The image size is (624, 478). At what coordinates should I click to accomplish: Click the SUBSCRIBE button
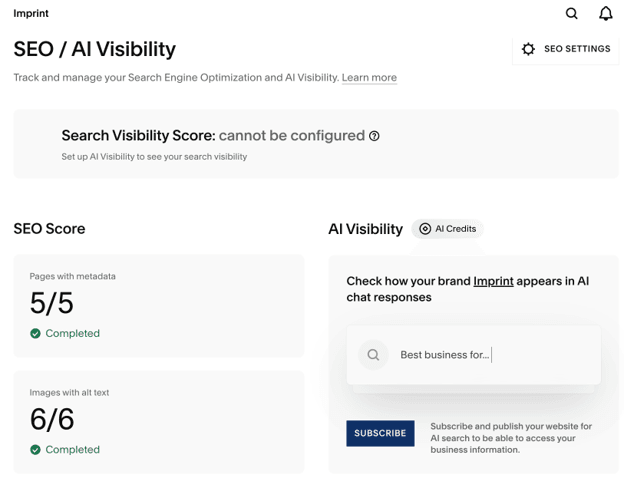[x=380, y=433]
